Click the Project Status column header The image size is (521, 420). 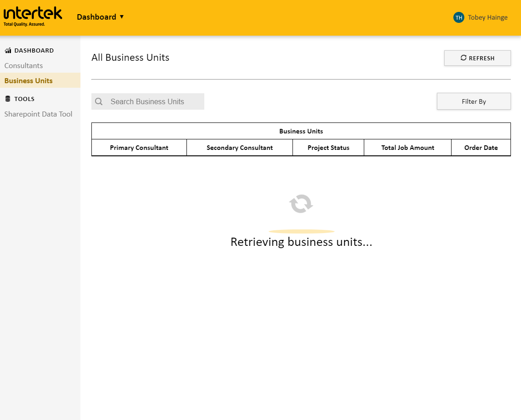coord(328,148)
